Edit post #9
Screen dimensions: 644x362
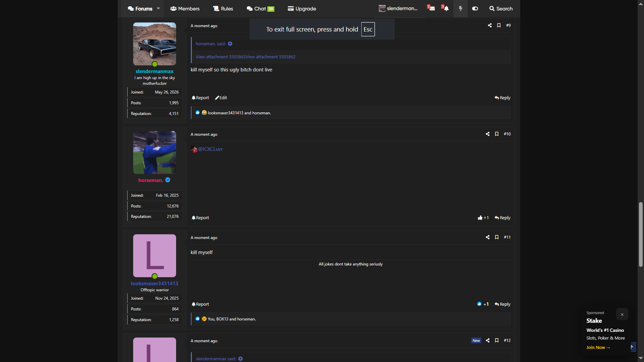point(221,98)
